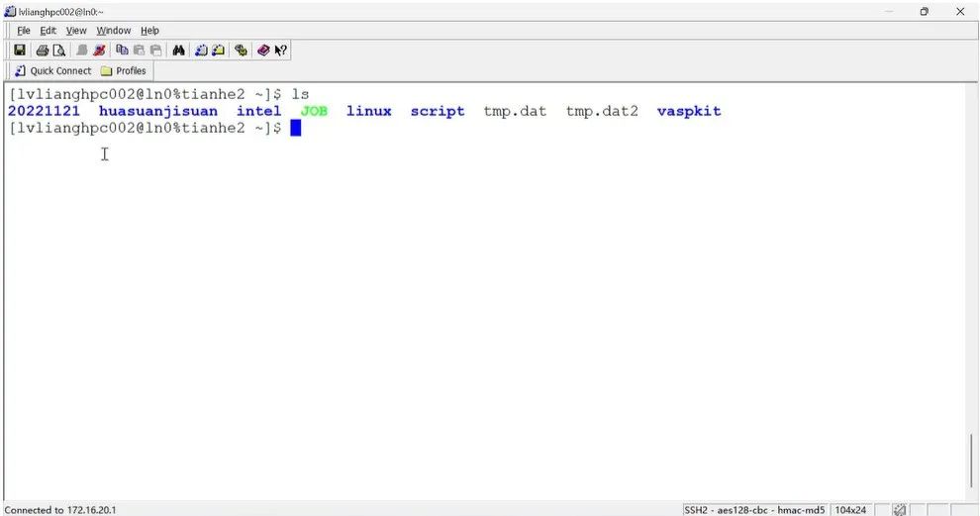This screenshot has height=516, width=980.
Task: Click the script directory name
Action: (438, 111)
